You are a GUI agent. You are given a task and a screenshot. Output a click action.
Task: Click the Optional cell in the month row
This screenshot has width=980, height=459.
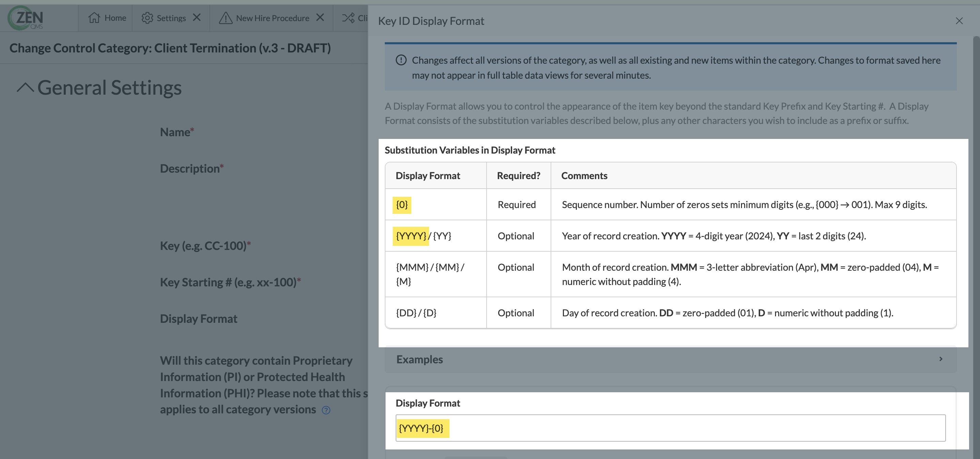pos(519,274)
